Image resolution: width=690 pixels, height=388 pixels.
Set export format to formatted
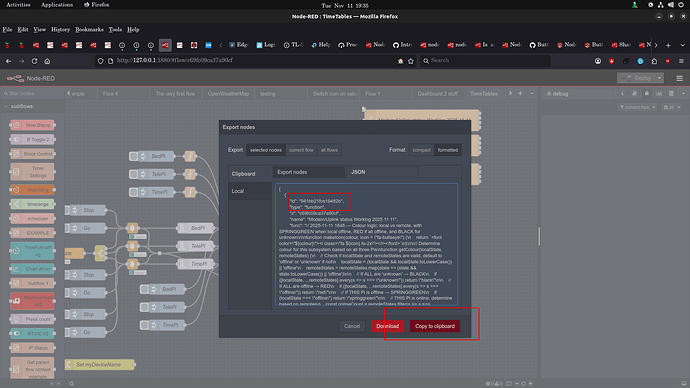[448, 150]
